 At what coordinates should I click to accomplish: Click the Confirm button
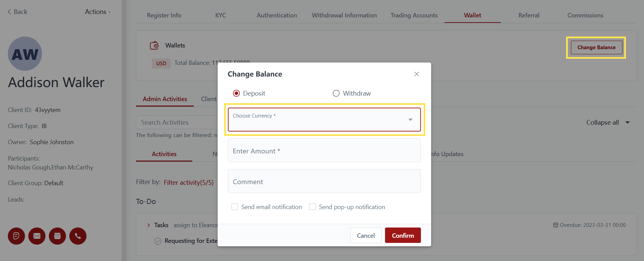(x=403, y=235)
